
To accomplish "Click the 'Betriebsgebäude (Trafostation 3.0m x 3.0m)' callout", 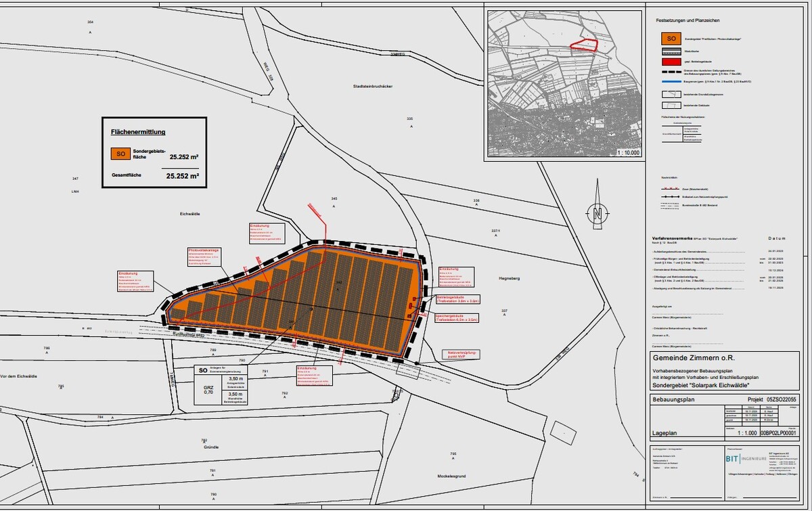I will (457, 298).
